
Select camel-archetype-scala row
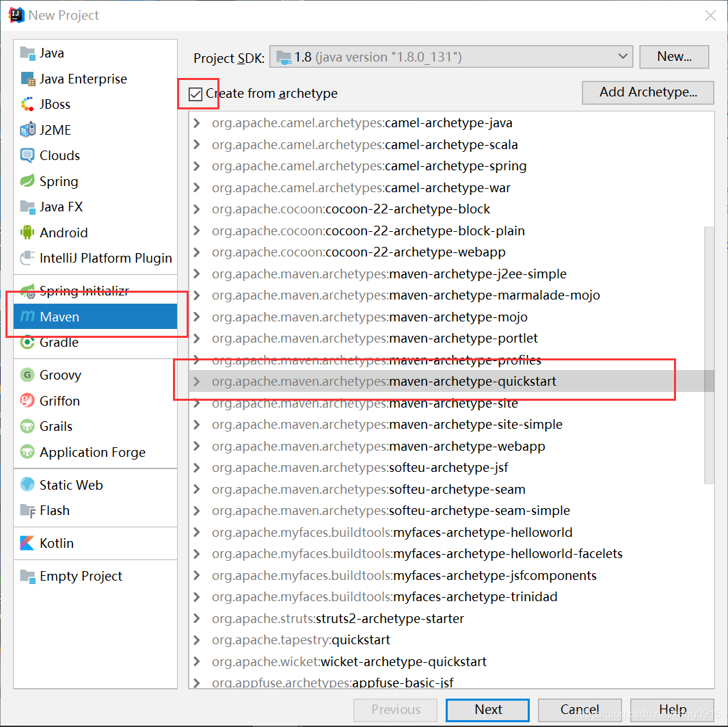tap(451, 145)
